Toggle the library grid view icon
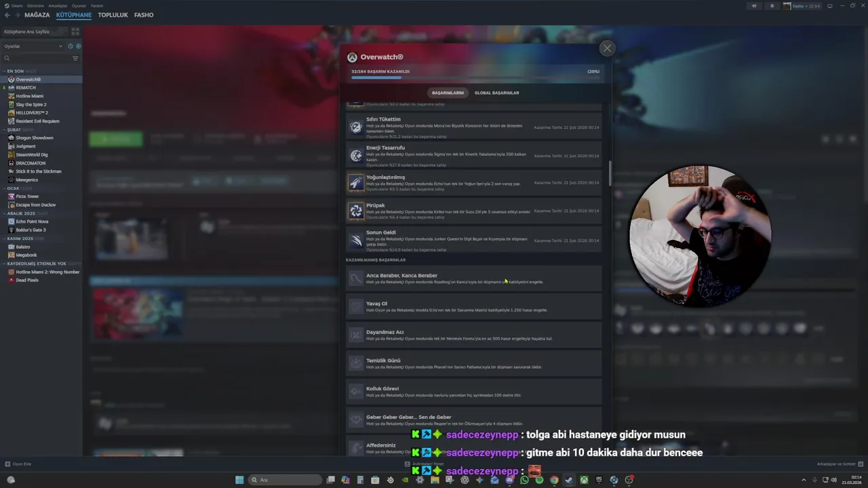 pos(75,31)
